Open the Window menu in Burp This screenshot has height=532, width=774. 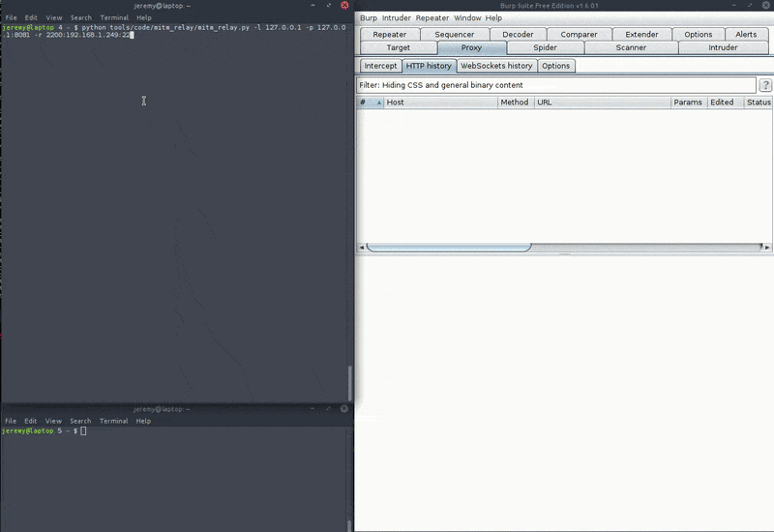[x=467, y=17]
